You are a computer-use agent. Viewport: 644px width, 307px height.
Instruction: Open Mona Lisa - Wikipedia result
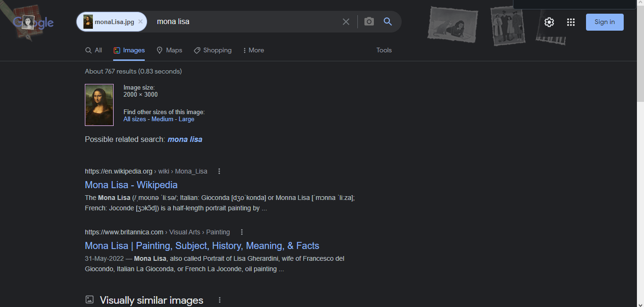point(131,185)
